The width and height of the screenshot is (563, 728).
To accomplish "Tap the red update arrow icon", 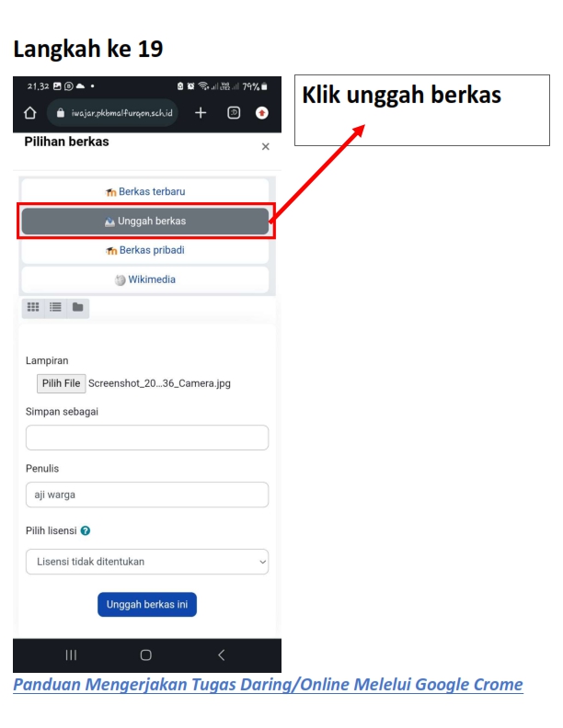I will (262, 113).
